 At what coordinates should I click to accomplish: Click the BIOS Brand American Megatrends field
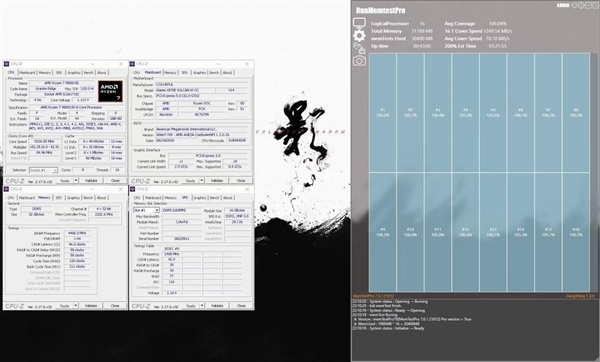point(202,129)
